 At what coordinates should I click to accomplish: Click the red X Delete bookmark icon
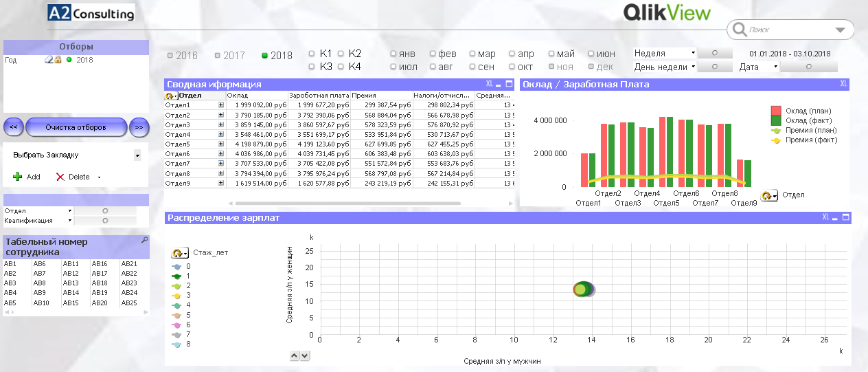60,177
